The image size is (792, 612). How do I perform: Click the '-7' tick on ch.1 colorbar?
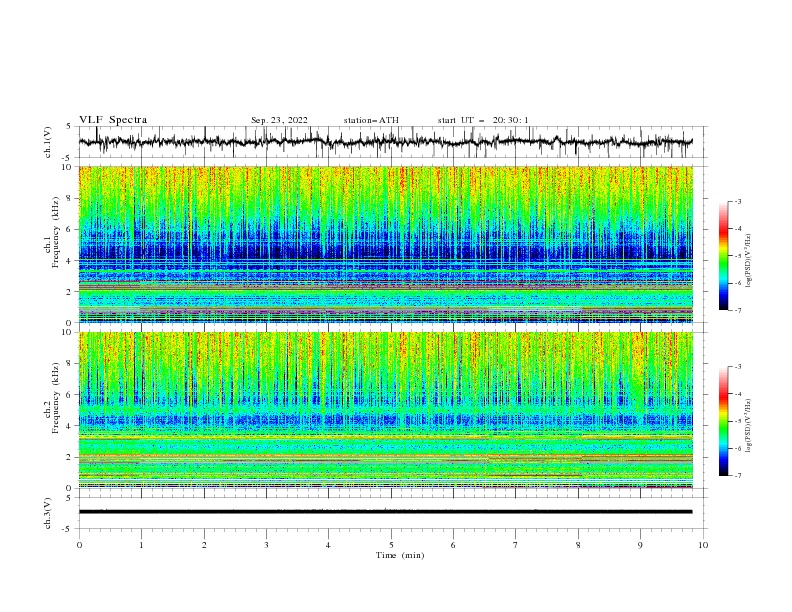click(738, 310)
